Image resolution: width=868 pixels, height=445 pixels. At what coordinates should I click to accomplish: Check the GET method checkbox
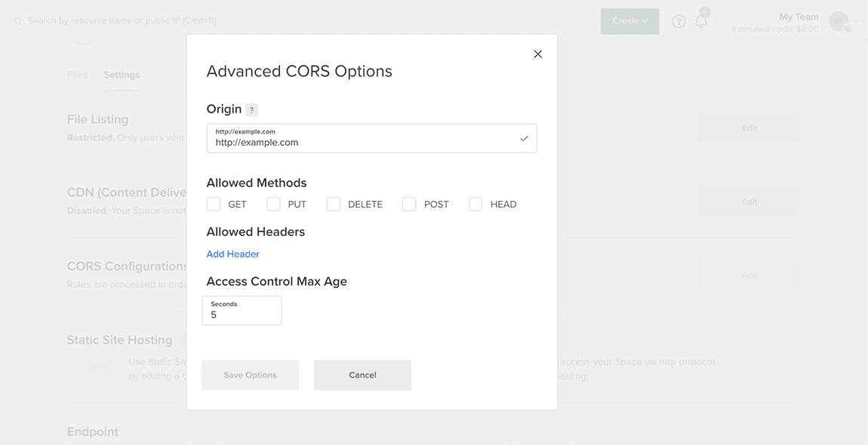pyautogui.click(x=214, y=204)
